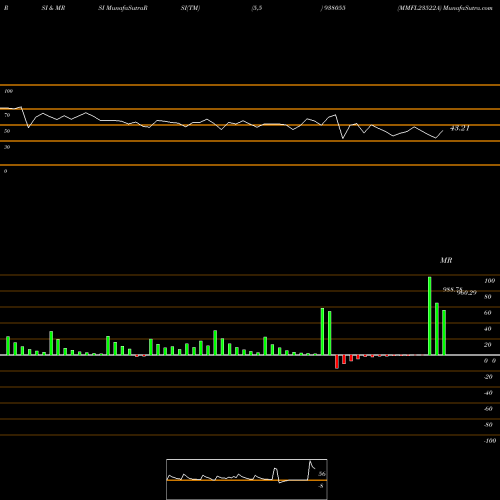500x500 pixels.
Task: Click the 'SI & MR' header label
Action: [53, 8]
